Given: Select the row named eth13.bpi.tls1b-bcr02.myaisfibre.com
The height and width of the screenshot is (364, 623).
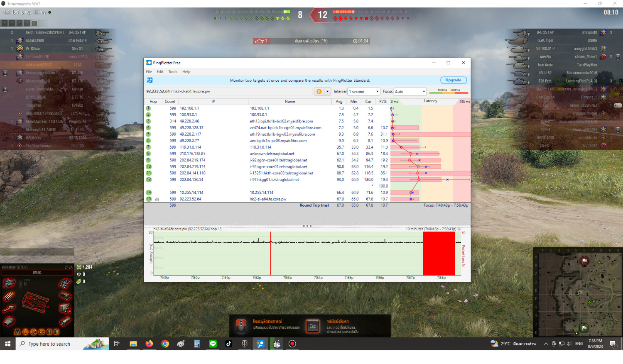Looking at the screenshot, I should 307,121.
